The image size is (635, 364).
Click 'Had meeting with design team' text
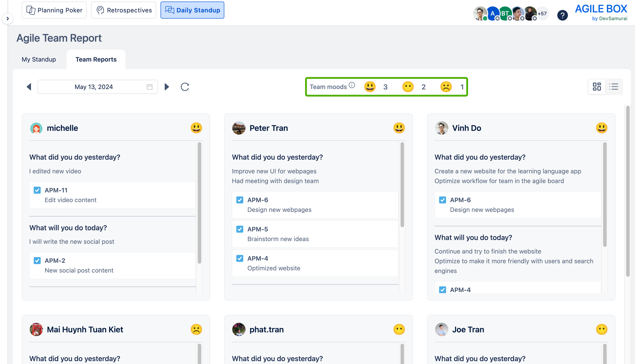pyautogui.click(x=275, y=181)
